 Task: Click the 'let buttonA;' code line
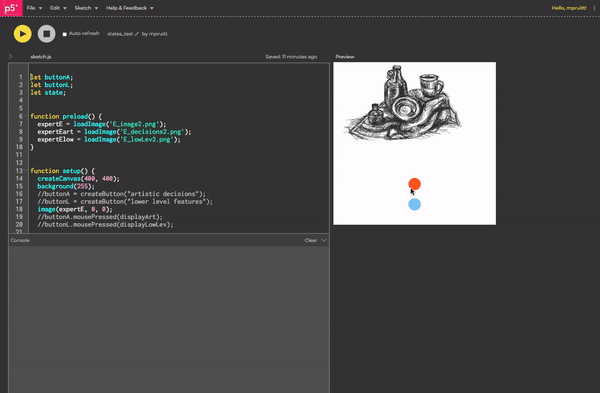[x=52, y=77]
